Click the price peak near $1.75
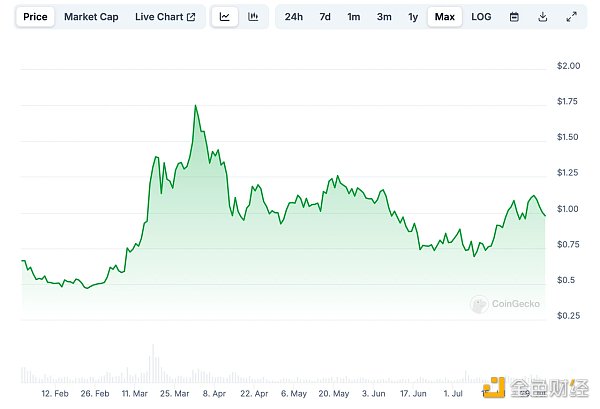The width and height of the screenshot is (600, 409). 195,106
